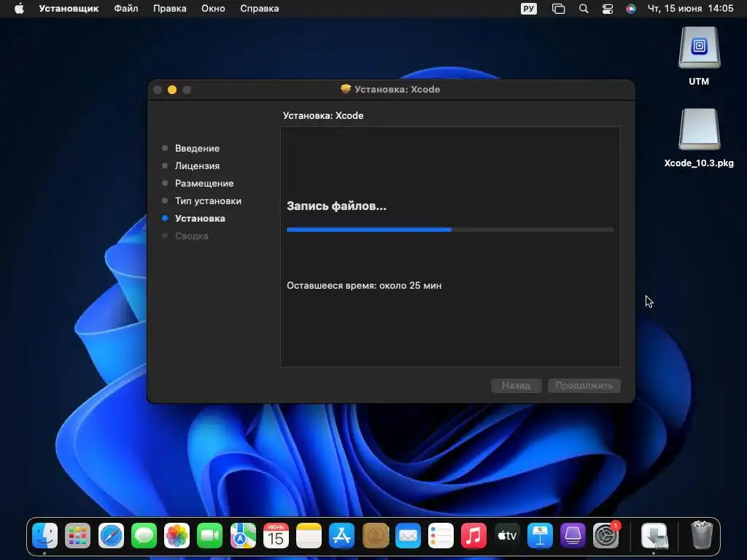Select the Тип установки step in sidebar
This screenshot has width=747, height=560.
208,201
